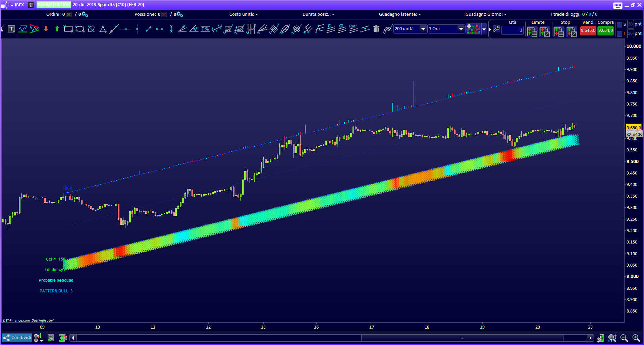
Task: Choose the rectangle drawing tool
Action: [68, 29]
